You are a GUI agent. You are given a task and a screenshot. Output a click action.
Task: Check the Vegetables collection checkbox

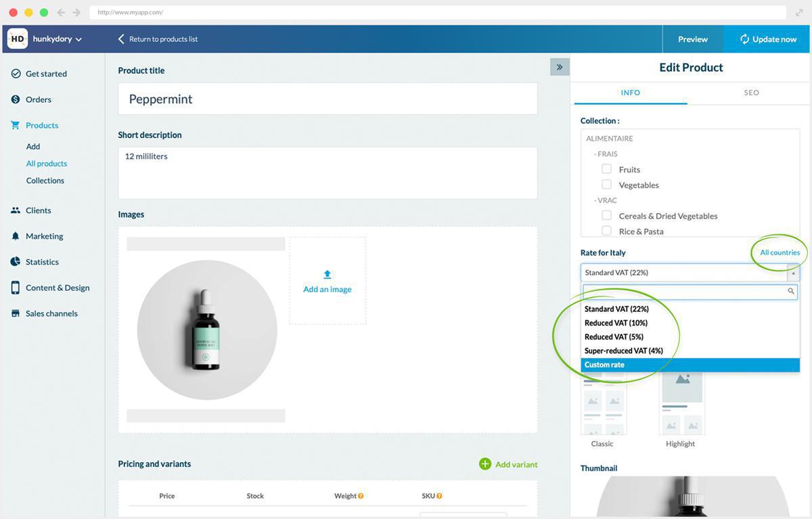tap(606, 185)
